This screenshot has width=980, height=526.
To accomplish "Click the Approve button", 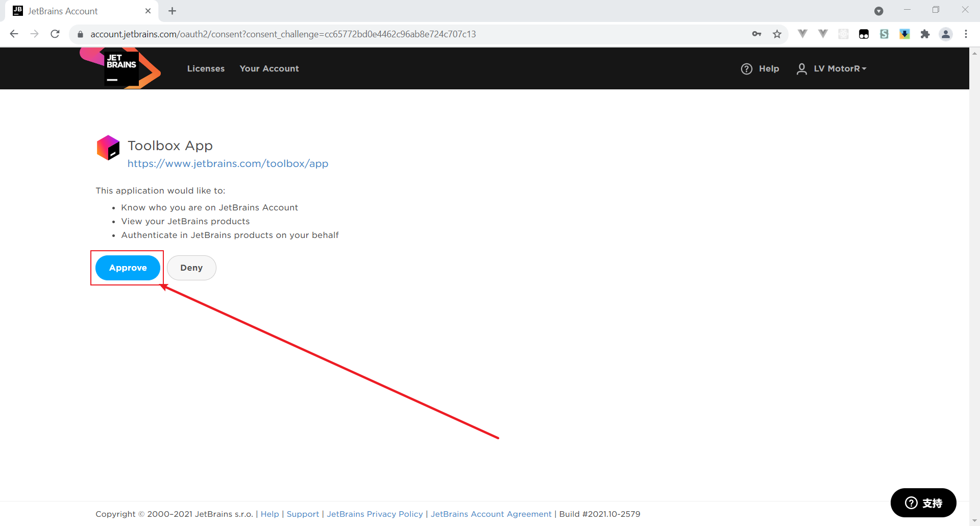I will (128, 268).
